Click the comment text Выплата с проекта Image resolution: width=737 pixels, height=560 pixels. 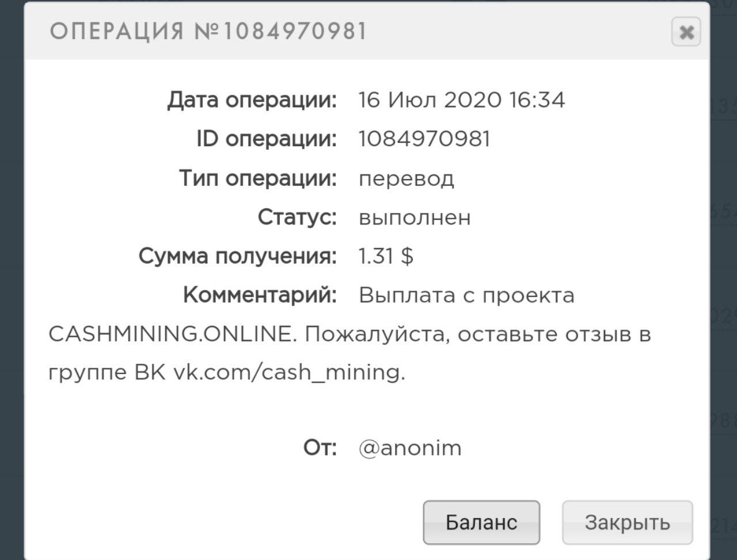coord(466,296)
